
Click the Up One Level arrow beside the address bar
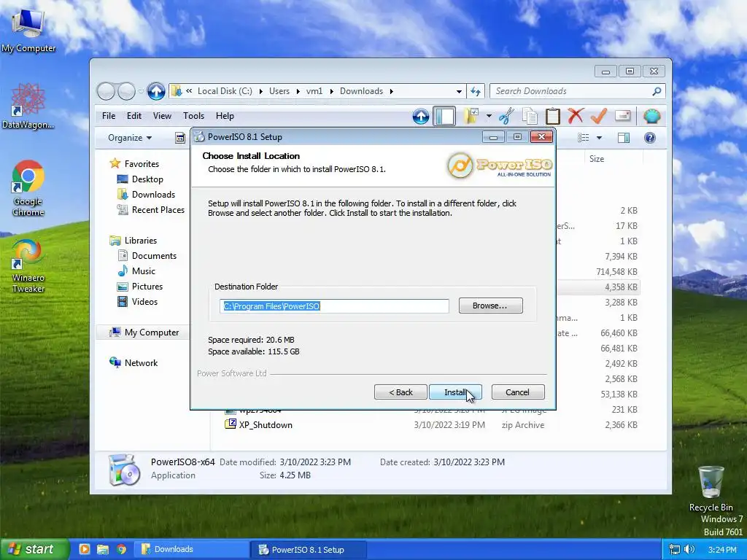pyautogui.click(x=156, y=91)
